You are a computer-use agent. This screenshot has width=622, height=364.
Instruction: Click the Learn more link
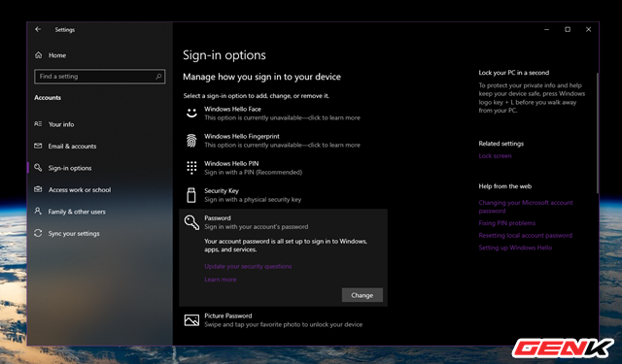click(x=221, y=280)
